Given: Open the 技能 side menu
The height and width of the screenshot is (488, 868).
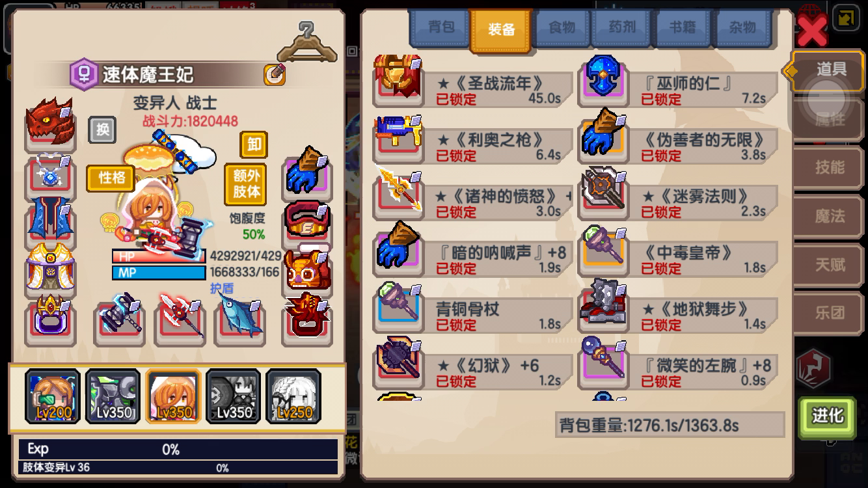Looking at the screenshot, I should coord(830,167).
